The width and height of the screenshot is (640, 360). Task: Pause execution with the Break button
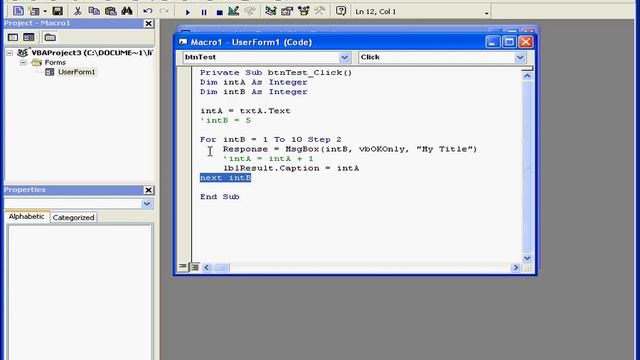click(x=204, y=12)
